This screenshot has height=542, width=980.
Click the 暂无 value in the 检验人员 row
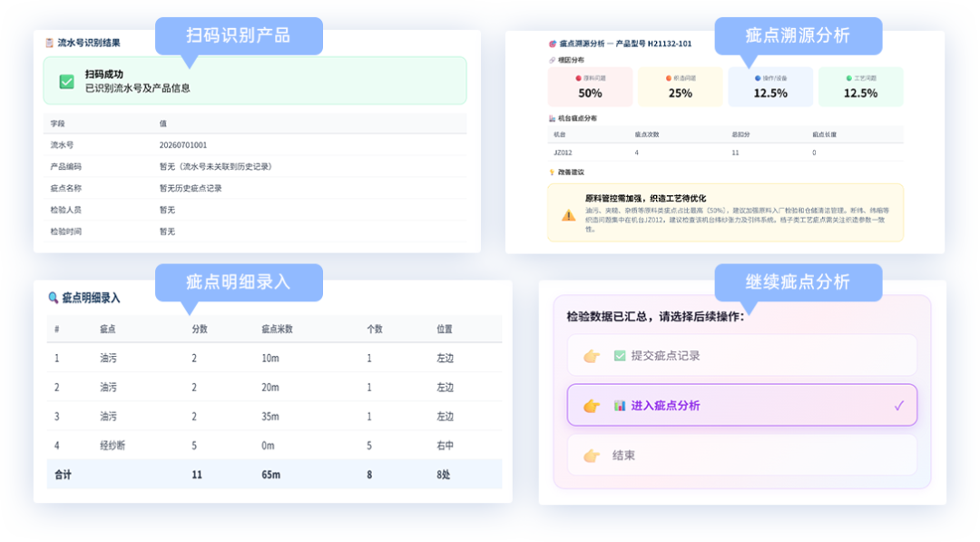(167, 210)
